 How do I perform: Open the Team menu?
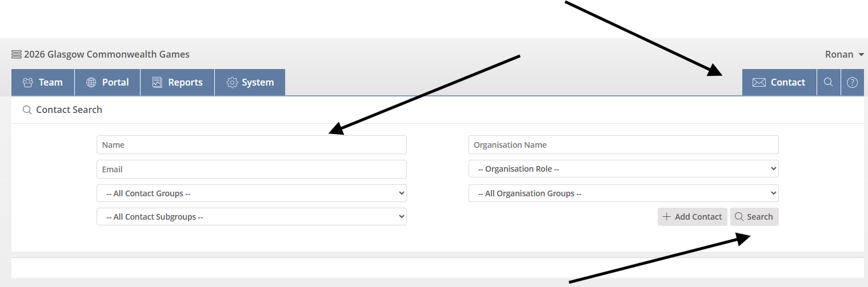[x=43, y=82]
